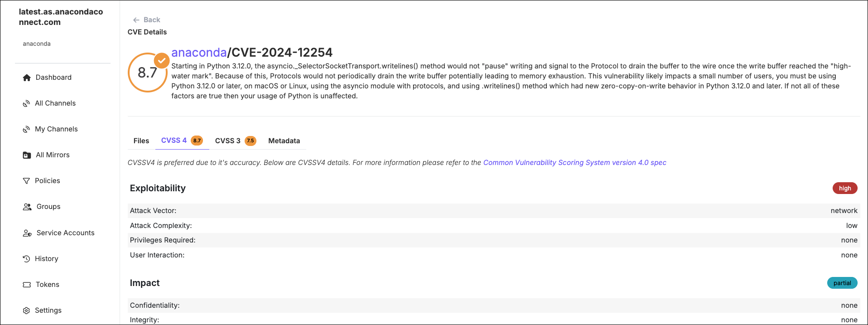Click the Back arrow icon
The height and width of the screenshot is (325, 868).
coord(136,20)
